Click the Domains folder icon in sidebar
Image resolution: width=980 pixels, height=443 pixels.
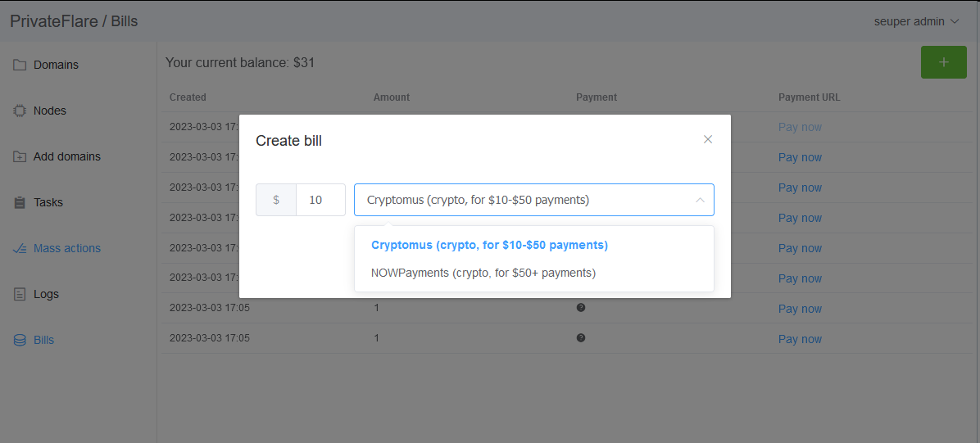(20, 65)
